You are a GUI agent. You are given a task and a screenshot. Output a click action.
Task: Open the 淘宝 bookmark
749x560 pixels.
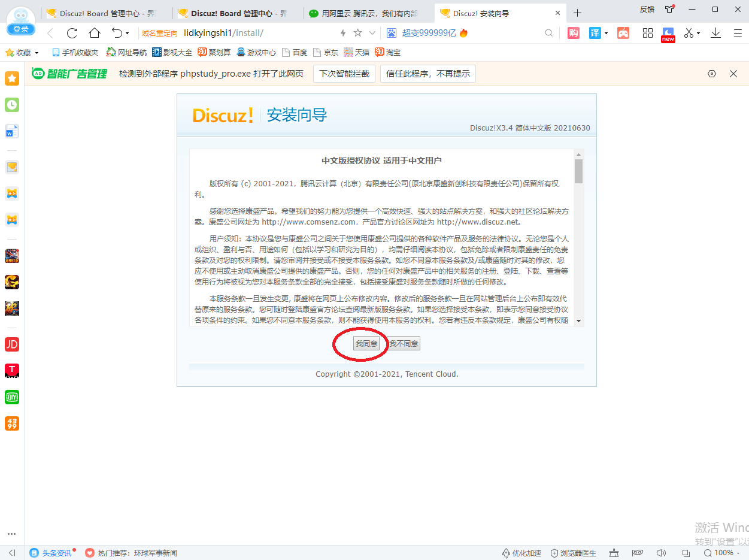[388, 53]
